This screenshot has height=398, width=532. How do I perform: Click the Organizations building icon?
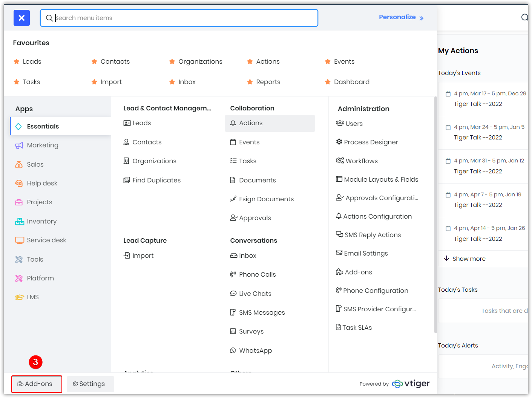126,161
